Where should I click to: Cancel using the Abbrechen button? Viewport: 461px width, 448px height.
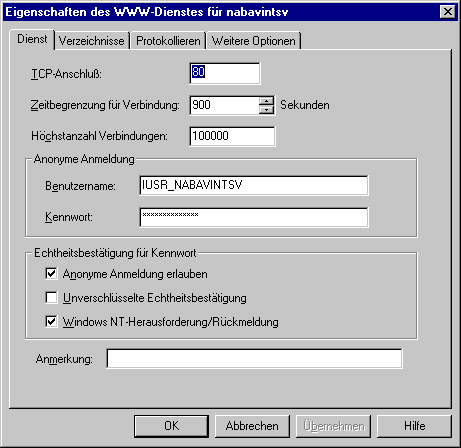tap(252, 426)
